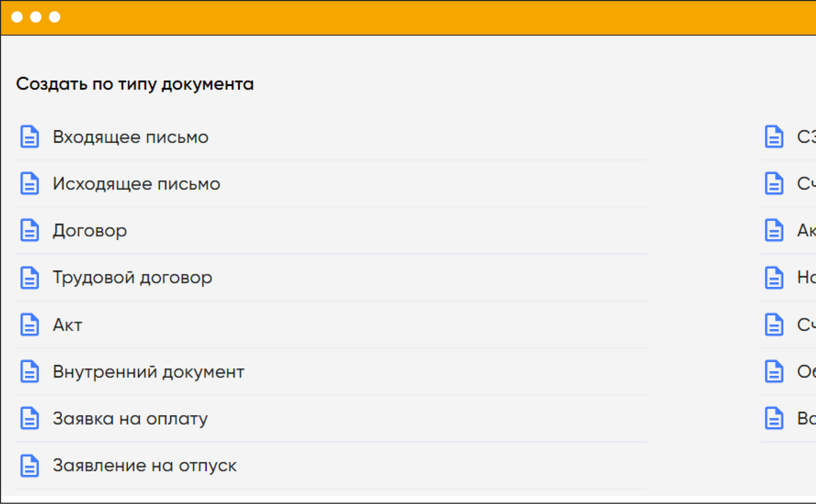
Task: Click the icon beside Заявление на отпуск
Action: [29, 466]
